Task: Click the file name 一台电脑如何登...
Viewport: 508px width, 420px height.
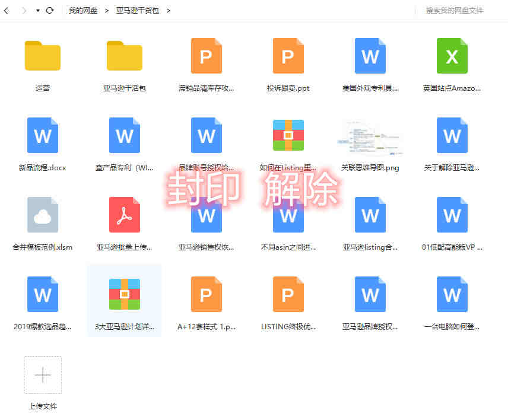Action: point(452,327)
